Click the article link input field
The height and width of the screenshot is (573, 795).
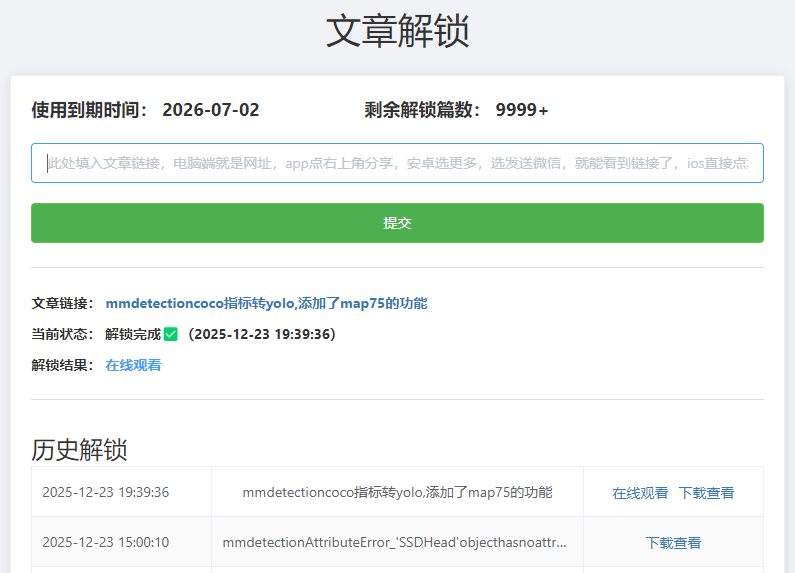pos(397,163)
